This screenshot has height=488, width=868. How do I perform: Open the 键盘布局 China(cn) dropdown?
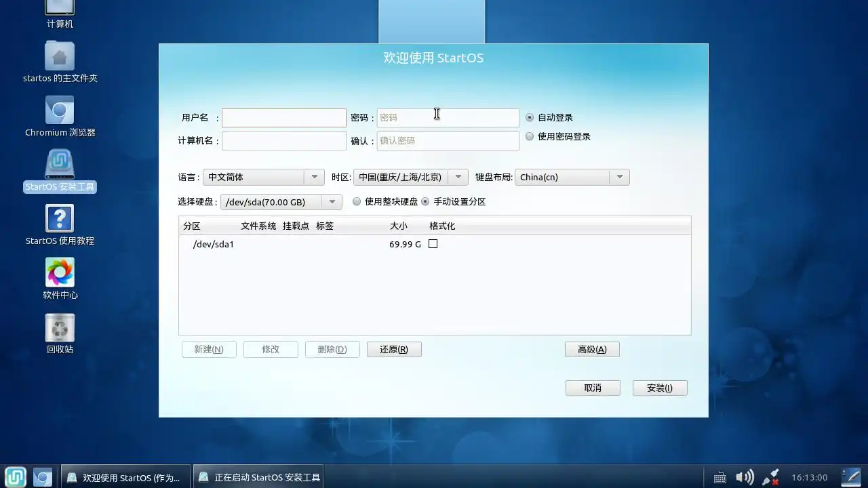coord(572,177)
